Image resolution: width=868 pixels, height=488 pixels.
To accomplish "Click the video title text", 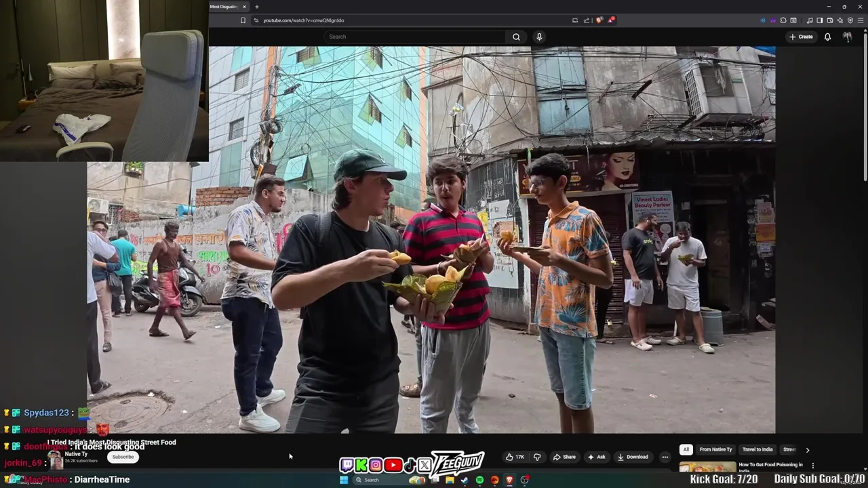I will 112,442.
